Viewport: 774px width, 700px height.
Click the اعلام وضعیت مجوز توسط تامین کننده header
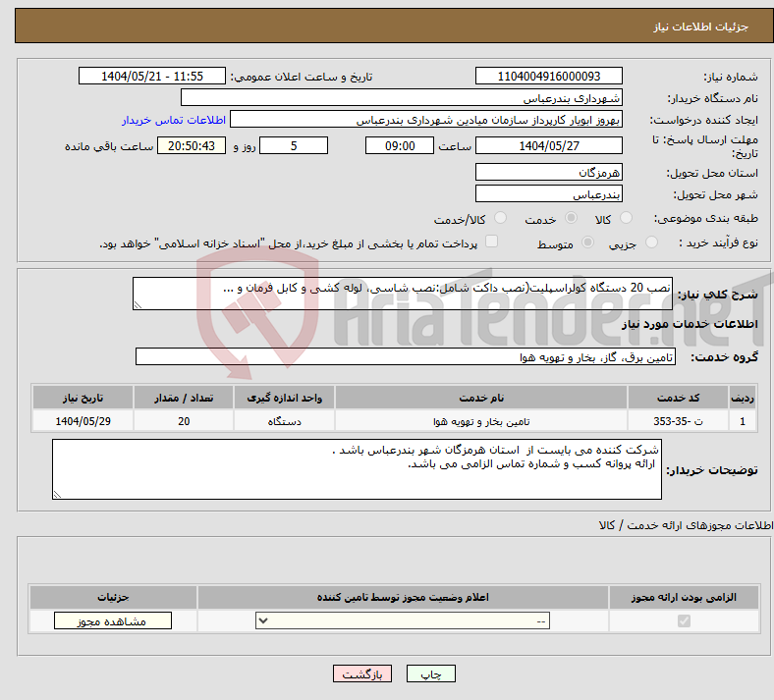(403, 597)
